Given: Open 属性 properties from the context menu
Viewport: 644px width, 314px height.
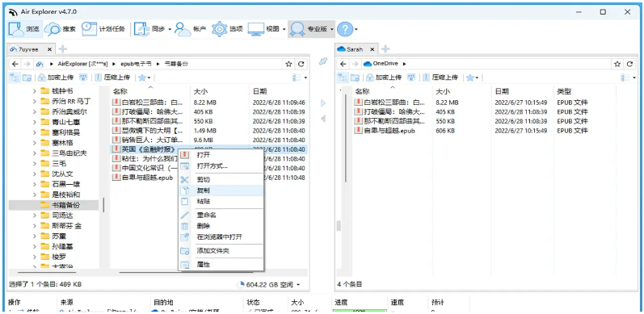Looking at the screenshot, I should click(221, 265).
